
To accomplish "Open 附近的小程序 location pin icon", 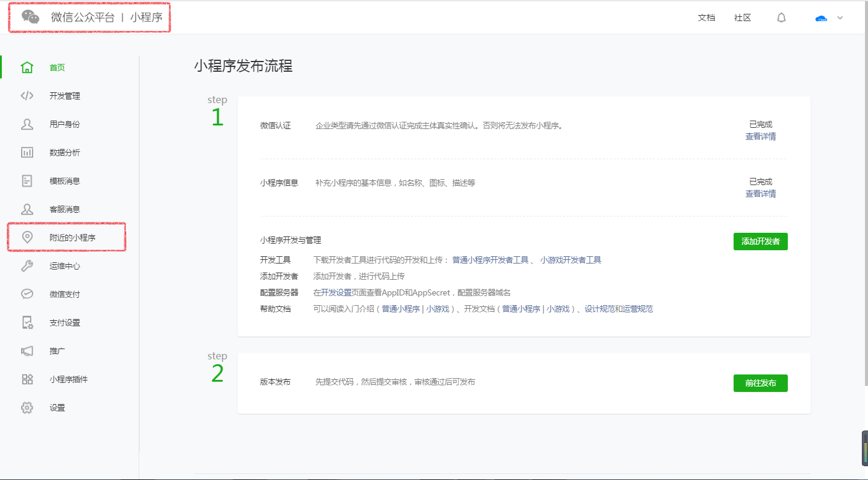I will [27, 237].
